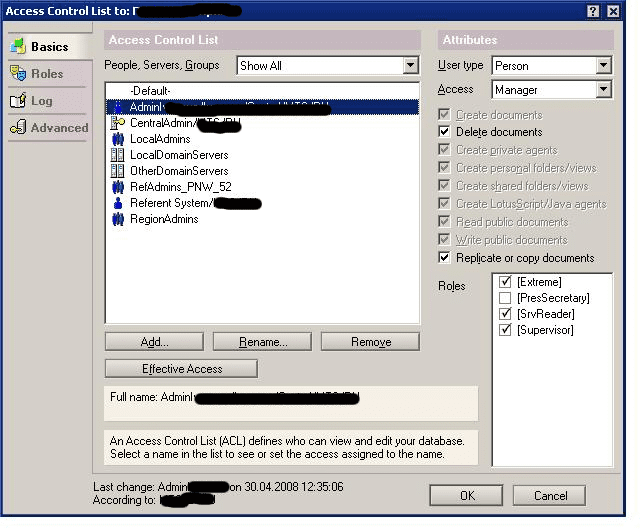The height and width of the screenshot is (529, 641).
Task: Click the Basics tab icon
Action: [18, 47]
